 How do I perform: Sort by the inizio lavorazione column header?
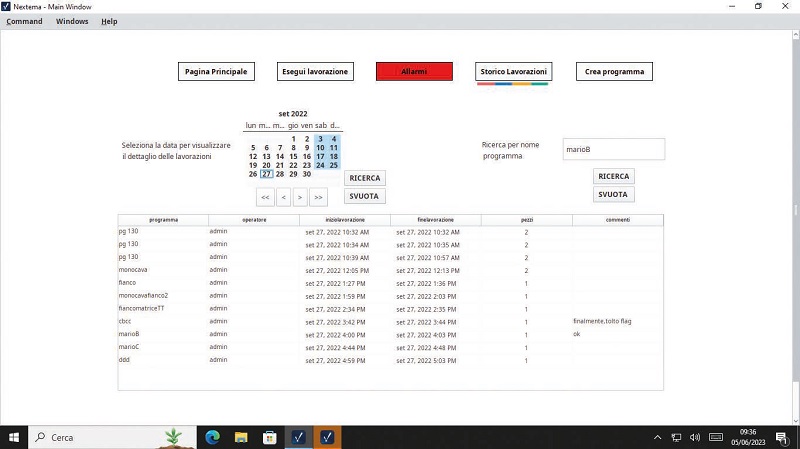click(x=345, y=220)
